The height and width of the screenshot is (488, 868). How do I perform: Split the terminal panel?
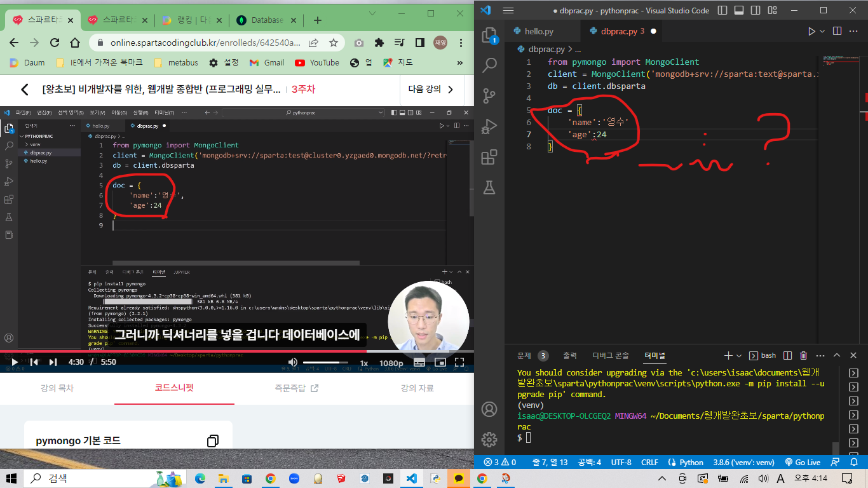click(x=787, y=356)
